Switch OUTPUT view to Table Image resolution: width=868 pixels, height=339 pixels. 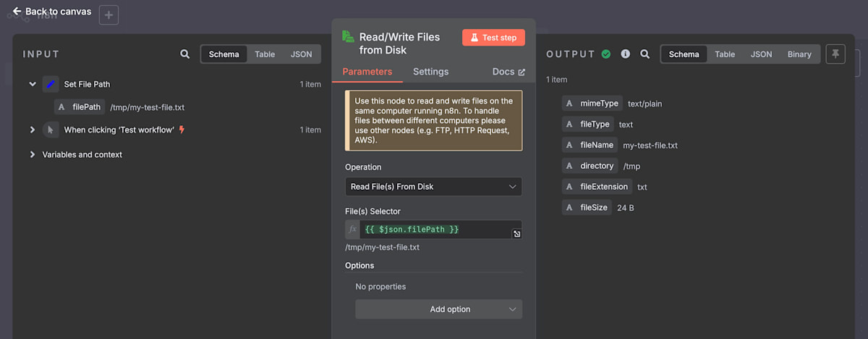(725, 54)
